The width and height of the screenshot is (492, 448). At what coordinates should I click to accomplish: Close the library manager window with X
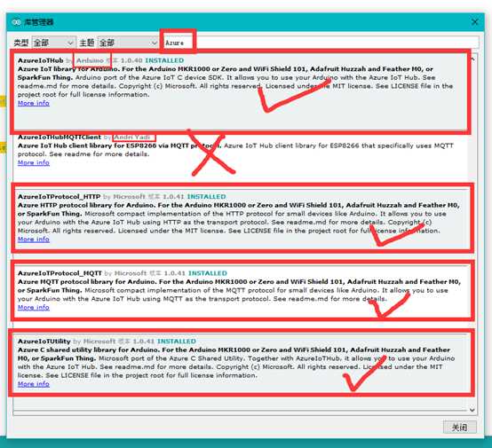tap(475, 22)
